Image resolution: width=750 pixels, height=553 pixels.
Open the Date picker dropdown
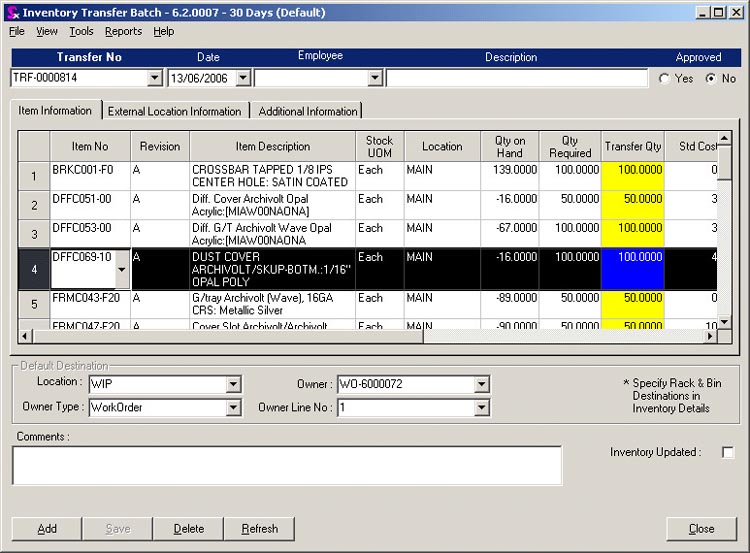click(x=243, y=78)
